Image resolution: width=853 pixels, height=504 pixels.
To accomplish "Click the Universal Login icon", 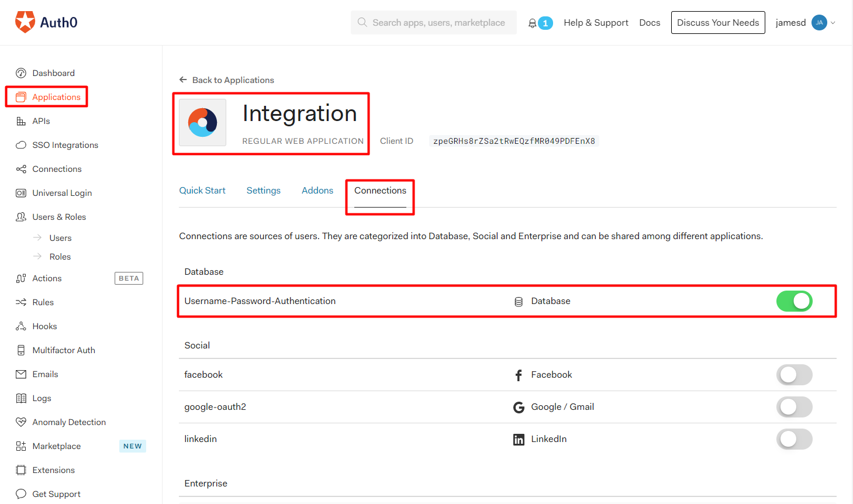I will [21, 193].
